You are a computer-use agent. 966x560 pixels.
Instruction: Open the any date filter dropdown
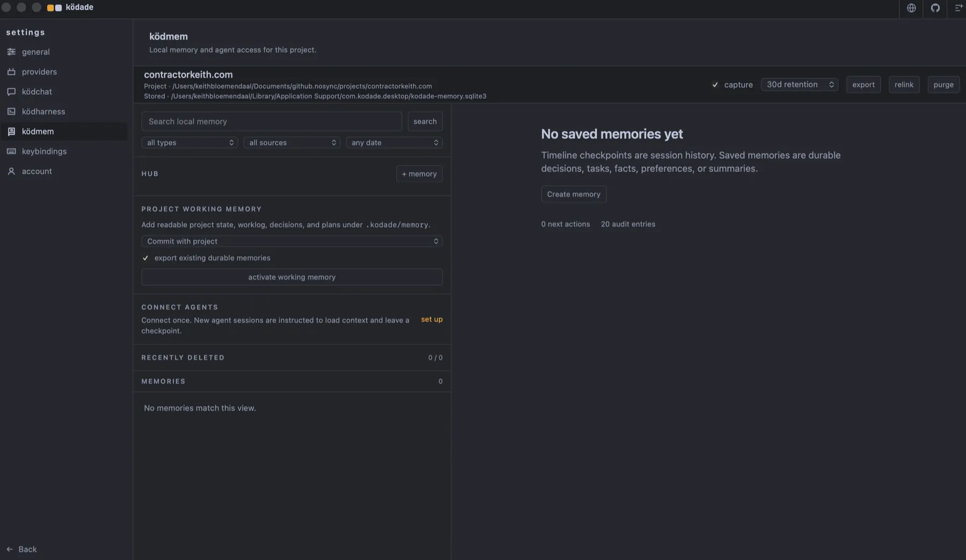(x=394, y=143)
